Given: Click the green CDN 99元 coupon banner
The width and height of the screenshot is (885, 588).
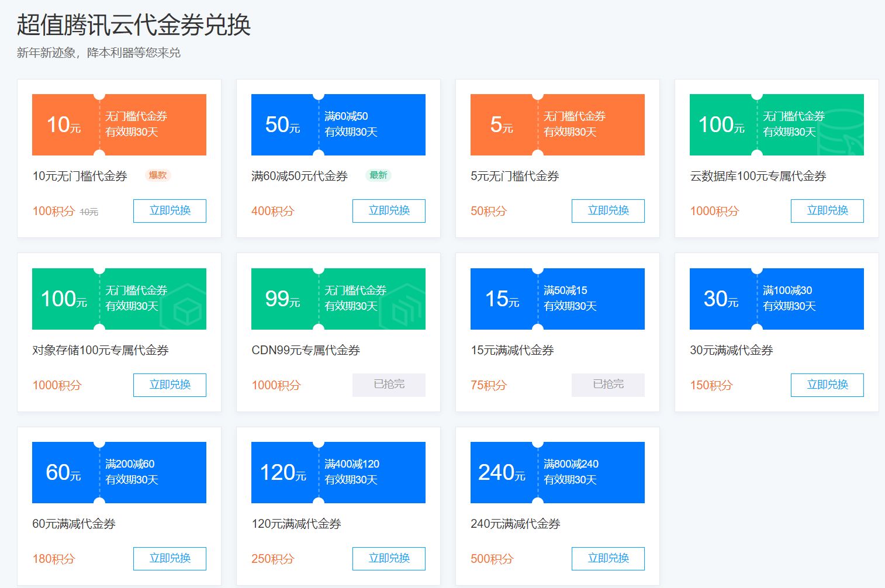Looking at the screenshot, I should pos(338,299).
